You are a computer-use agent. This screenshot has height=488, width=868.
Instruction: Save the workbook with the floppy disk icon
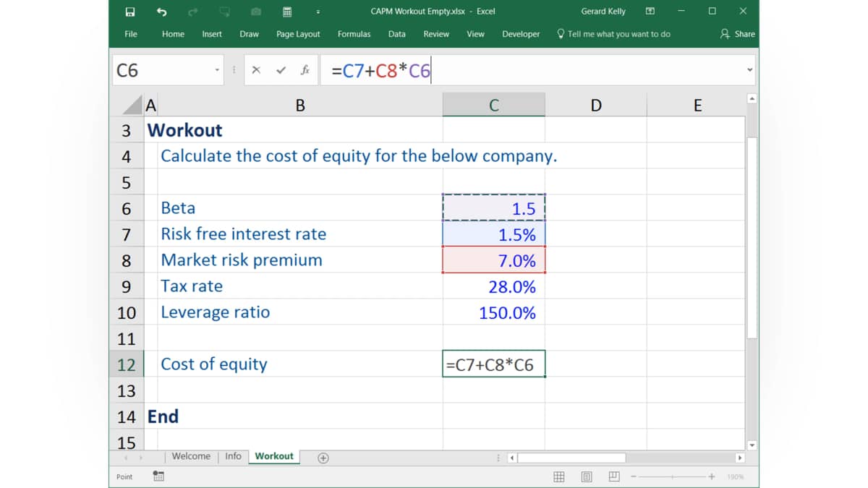pos(130,12)
